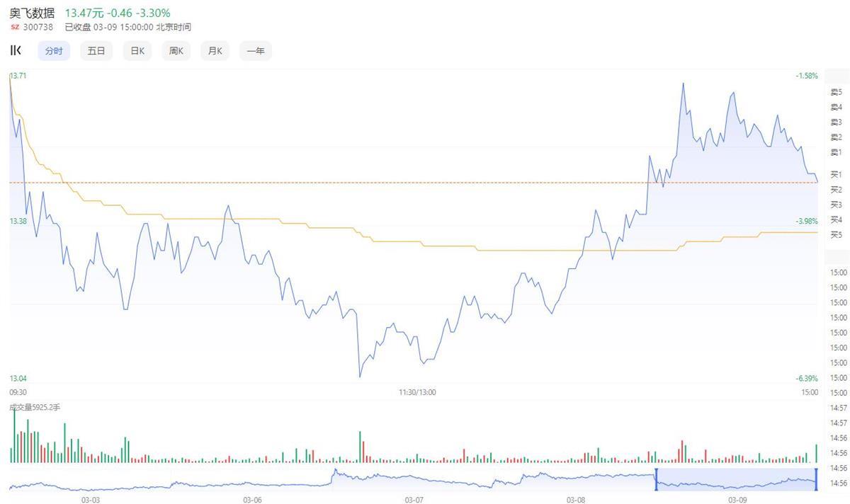Screen dimensions: 850x504
Task: Click the 奥飞数据 stock name
Action: (33, 13)
